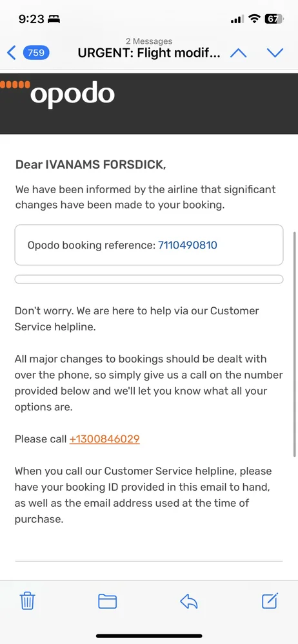The width and height of the screenshot is (298, 644).
Task: Tap the back chevron to the inbox
Action: point(12,53)
